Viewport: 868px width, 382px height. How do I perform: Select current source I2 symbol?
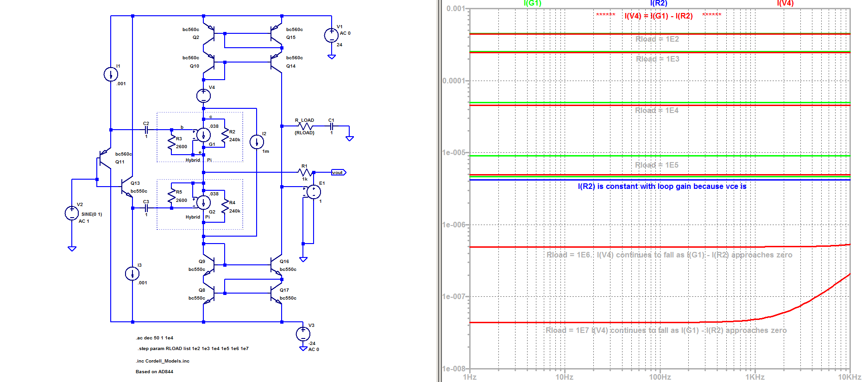tap(257, 142)
